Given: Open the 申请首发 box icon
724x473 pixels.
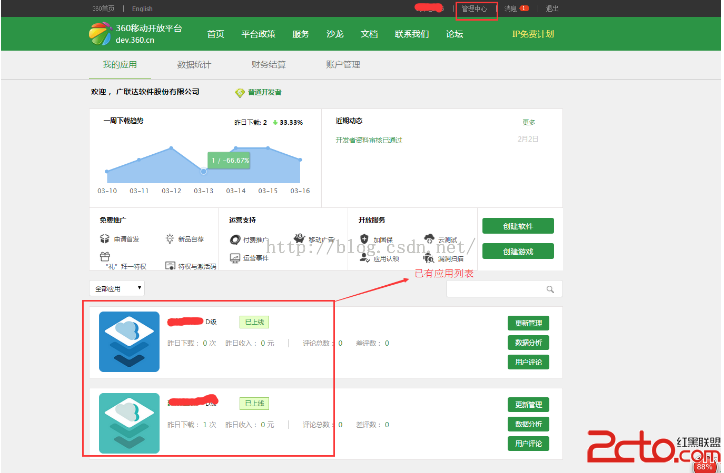Looking at the screenshot, I should (x=104, y=239).
